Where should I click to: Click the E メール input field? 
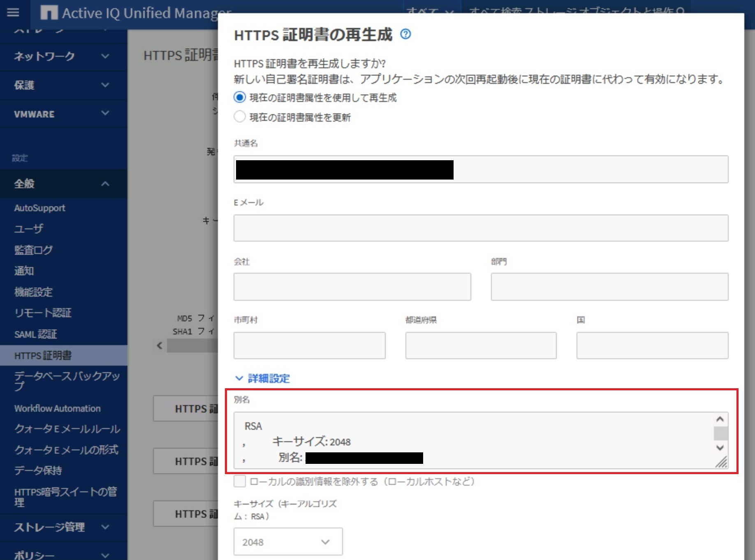(481, 228)
